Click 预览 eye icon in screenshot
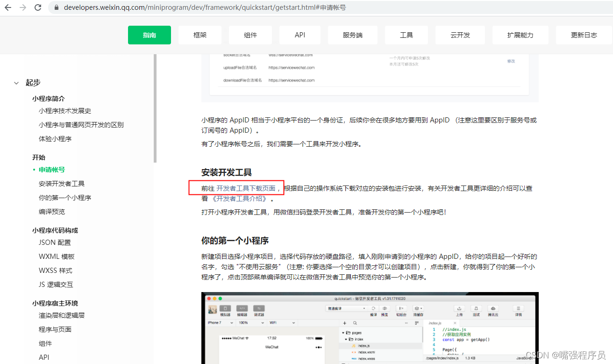Screen dimensions: 613x364 [x=385, y=308]
